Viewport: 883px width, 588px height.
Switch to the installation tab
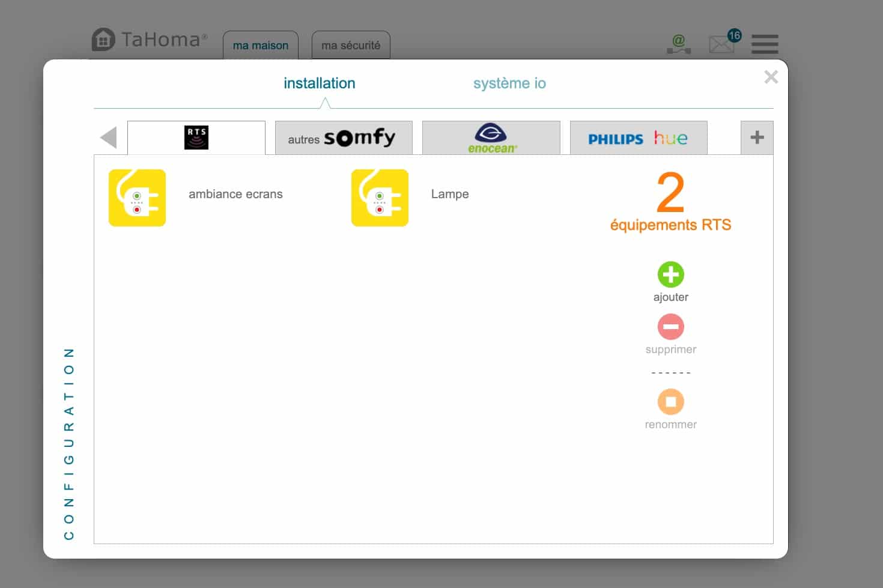(320, 83)
